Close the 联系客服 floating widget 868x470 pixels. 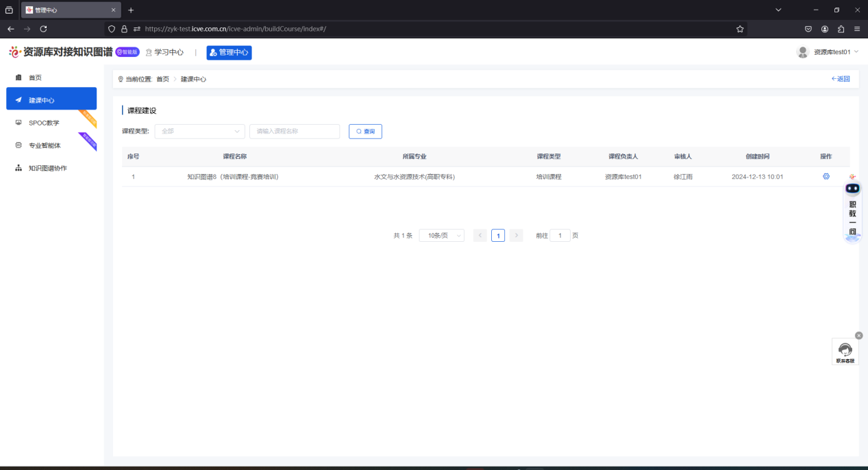tap(859, 336)
